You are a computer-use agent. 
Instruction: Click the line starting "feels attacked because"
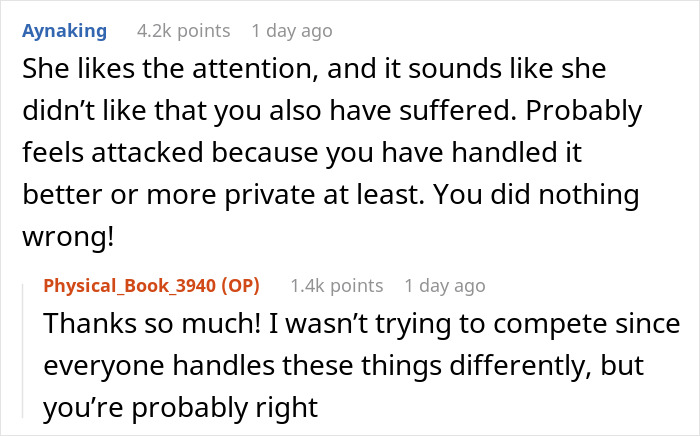pos(302,153)
